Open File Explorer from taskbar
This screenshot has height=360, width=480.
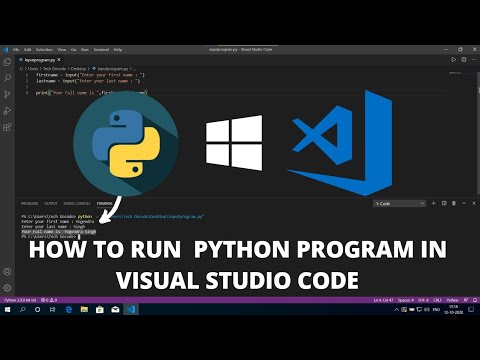coord(84,310)
